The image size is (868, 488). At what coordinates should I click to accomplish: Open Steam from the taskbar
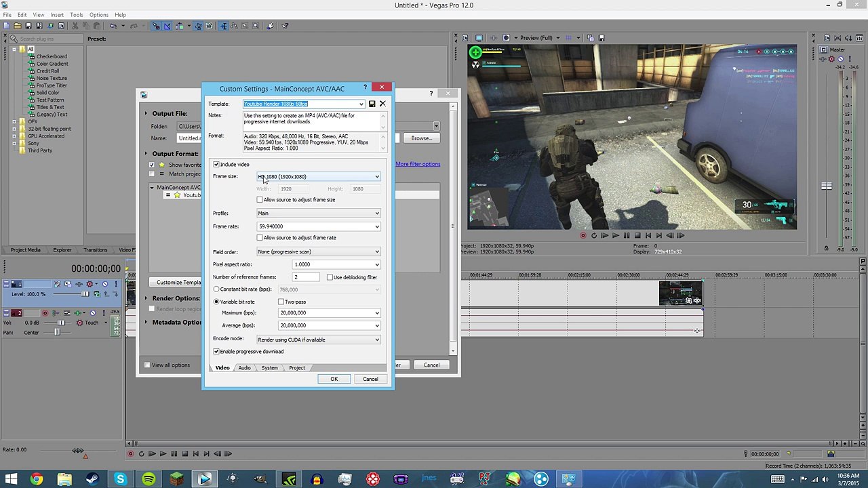click(x=92, y=480)
